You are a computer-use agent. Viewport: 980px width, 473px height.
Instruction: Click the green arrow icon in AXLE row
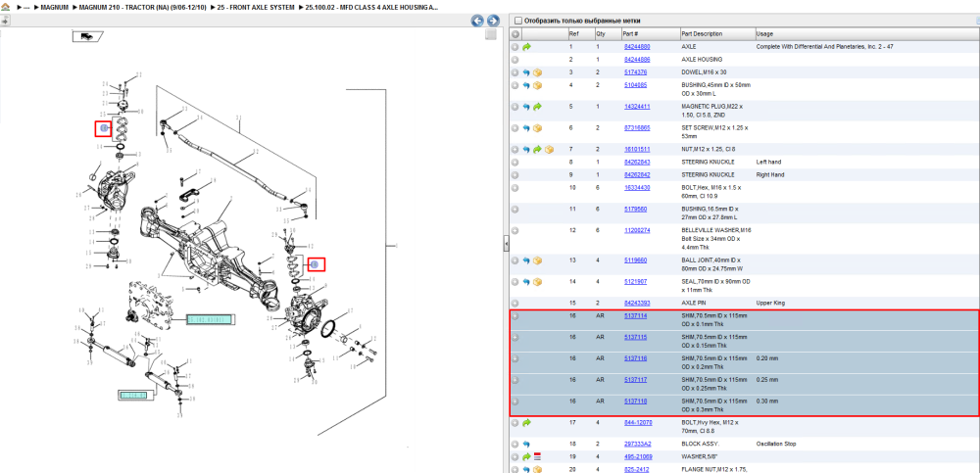[x=526, y=47]
